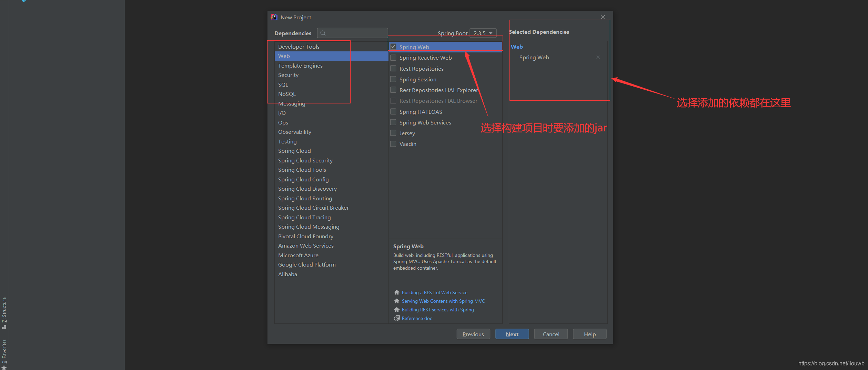
Task: Open the Observability category
Action: (331, 132)
